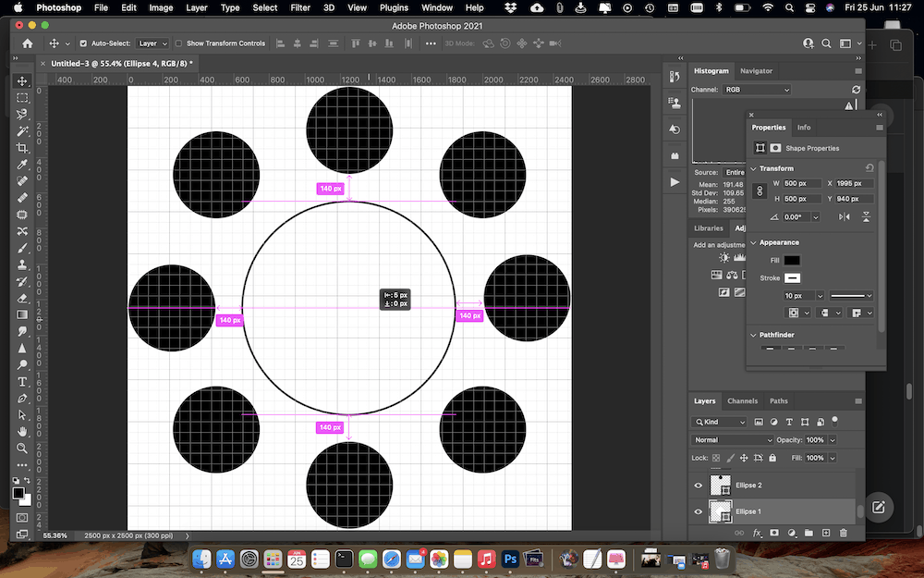Image resolution: width=924 pixels, height=578 pixels.
Task: Click the Flip Horizontal icon in Transform section
Action: (x=845, y=217)
